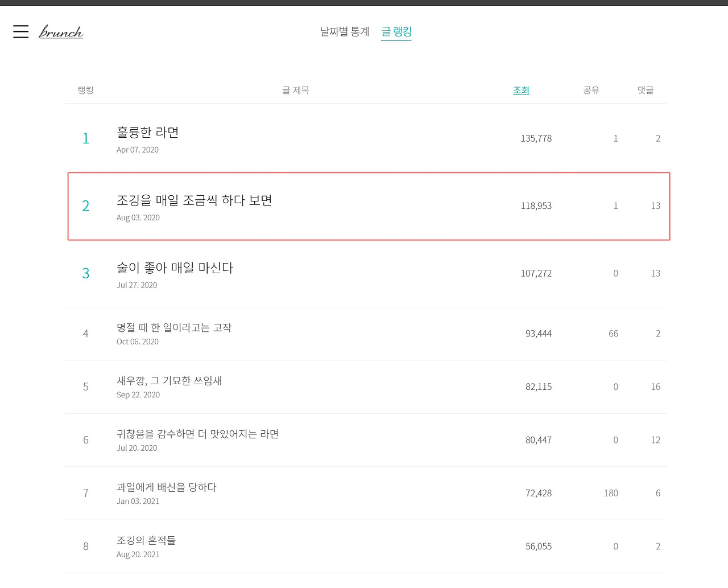Select the 글 랭킹 tab
This screenshot has height=588, width=728.
click(x=396, y=32)
